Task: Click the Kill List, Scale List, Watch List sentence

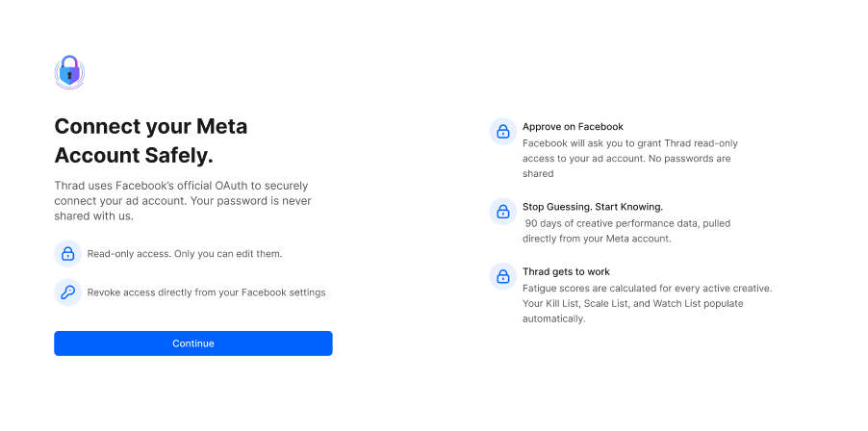Action: (633, 311)
